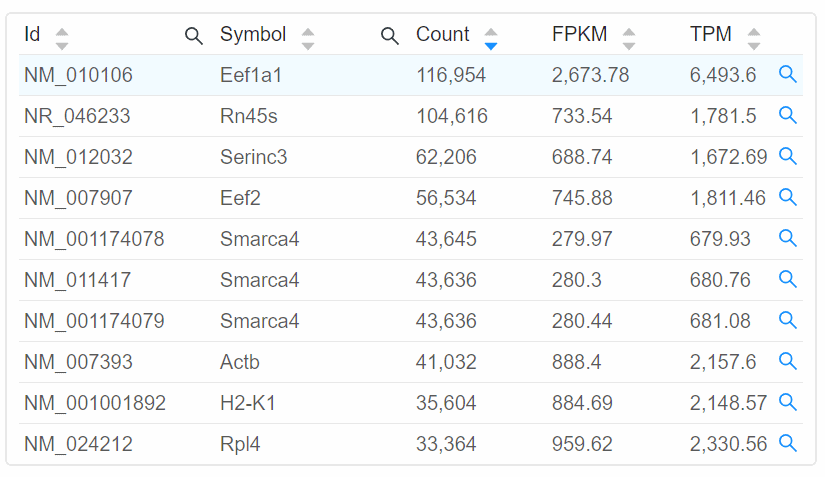The image size is (825, 477).
Task: Click magnifier icon in Rpl4 row
Action: tap(788, 443)
